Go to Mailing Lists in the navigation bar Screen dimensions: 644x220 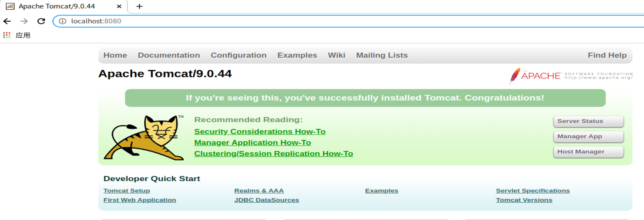tap(382, 55)
